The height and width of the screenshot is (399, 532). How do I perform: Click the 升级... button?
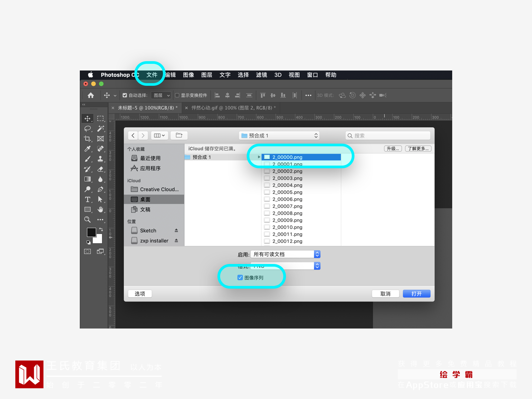pos(393,149)
